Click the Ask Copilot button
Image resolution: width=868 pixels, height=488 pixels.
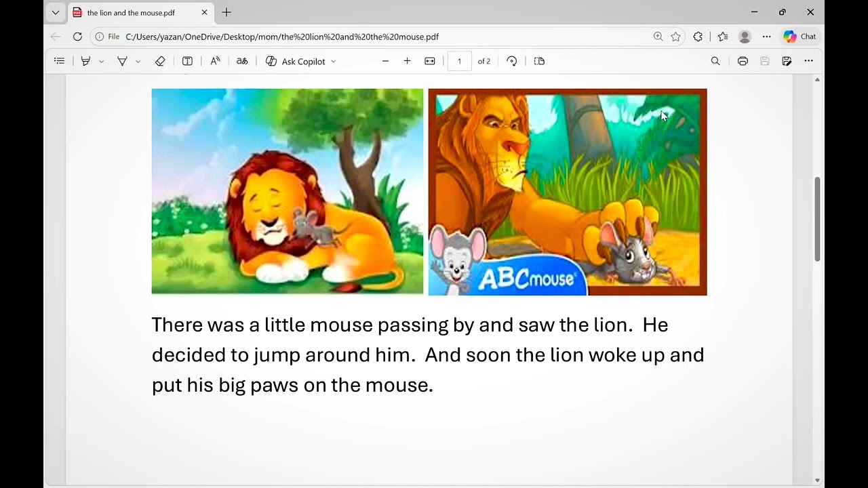[x=296, y=61]
